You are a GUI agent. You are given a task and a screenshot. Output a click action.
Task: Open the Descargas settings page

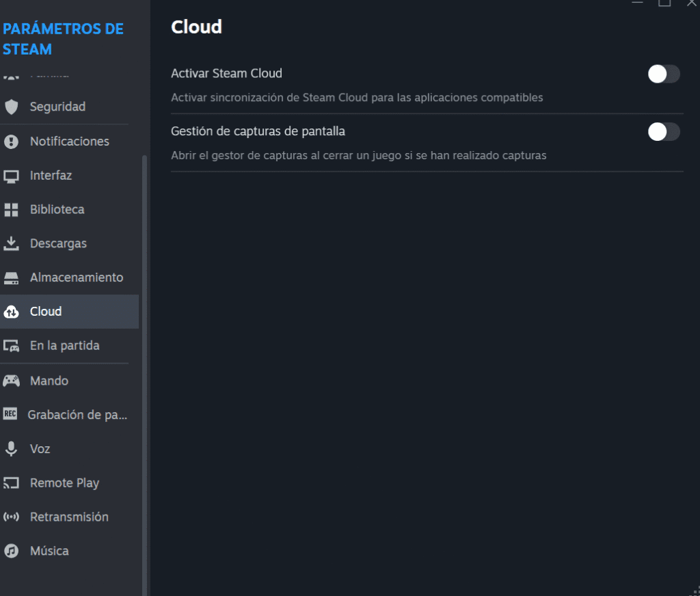69,243
